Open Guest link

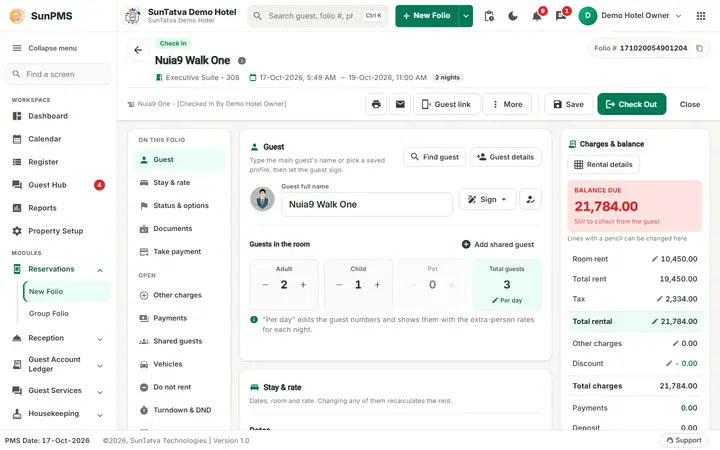pos(447,104)
